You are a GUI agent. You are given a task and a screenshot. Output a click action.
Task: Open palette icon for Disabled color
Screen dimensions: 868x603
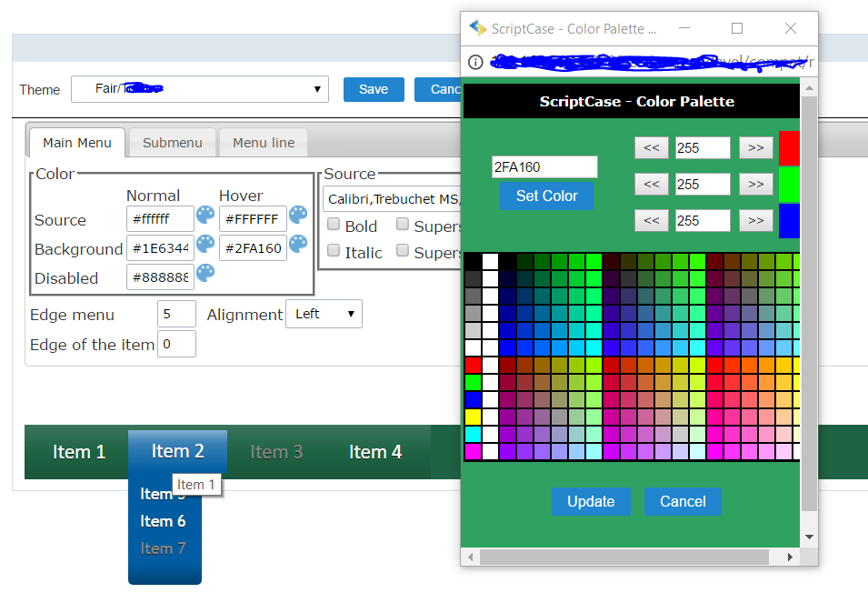[205, 273]
